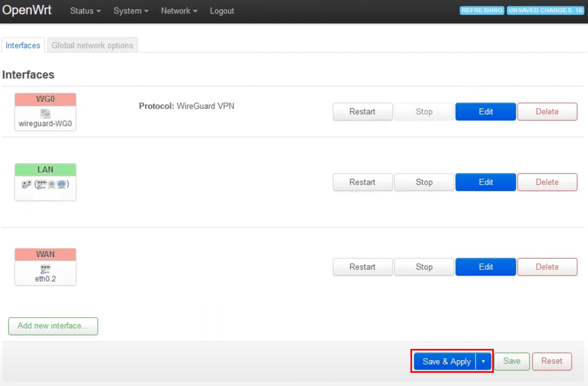Expand the Save & Apply dropdown arrow
588x386 pixels.
(483, 361)
